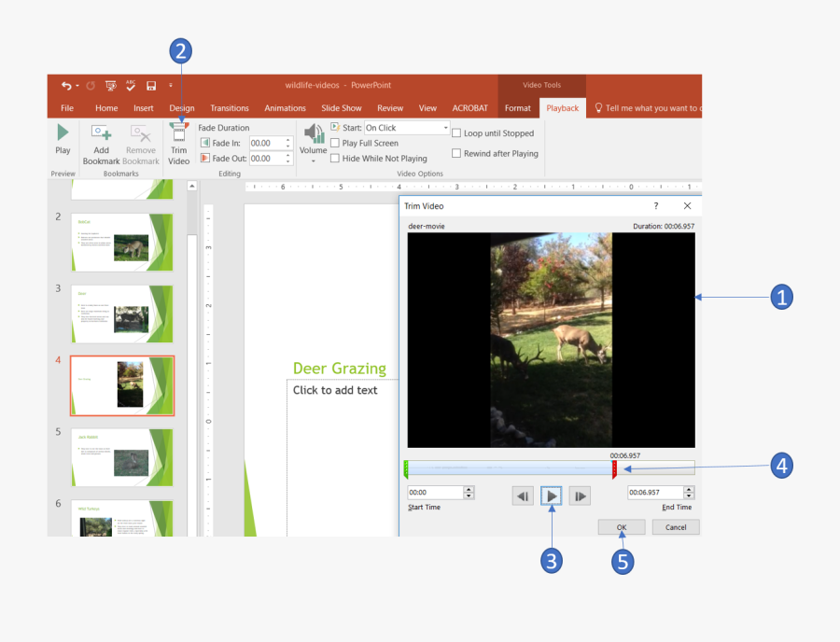Select slide 6 thumbnail (Wild Turkeys)

[122, 518]
